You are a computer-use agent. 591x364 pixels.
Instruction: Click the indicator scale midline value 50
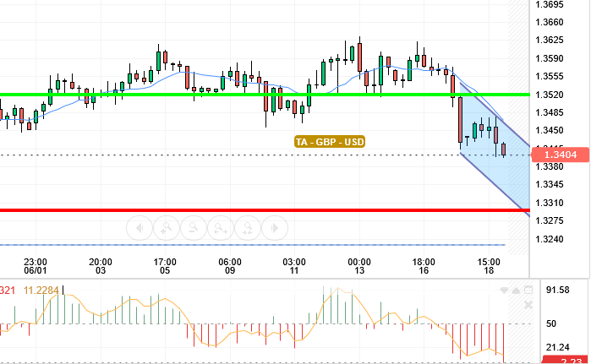point(551,323)
